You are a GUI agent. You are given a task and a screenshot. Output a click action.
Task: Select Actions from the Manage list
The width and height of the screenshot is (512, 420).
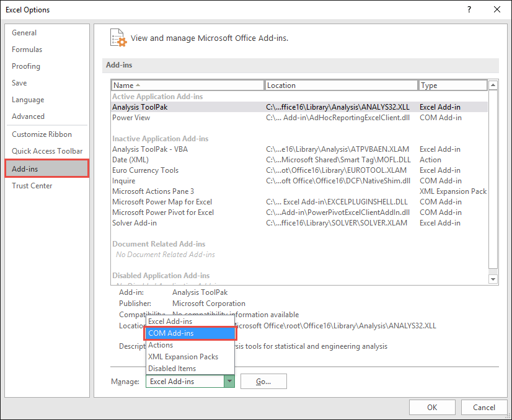coord(160,345)
